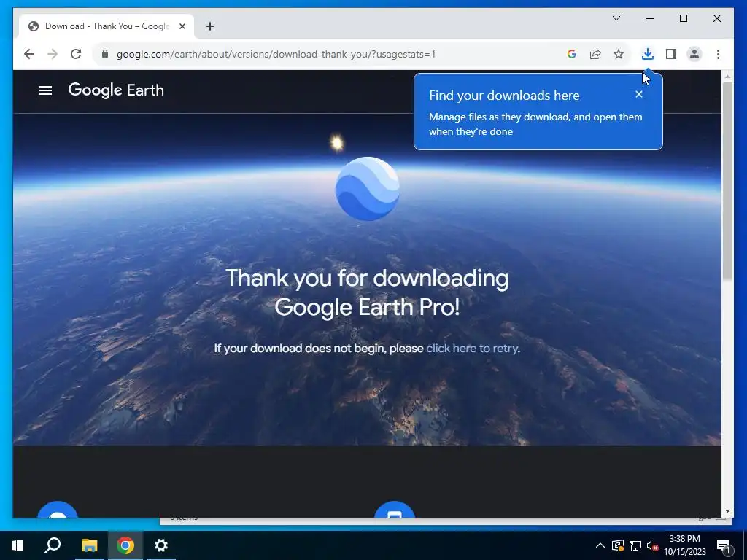Toggle the Chrome side panel icon
The width and height of the screenshot is (747, 560).
click(x=671, y=54)
